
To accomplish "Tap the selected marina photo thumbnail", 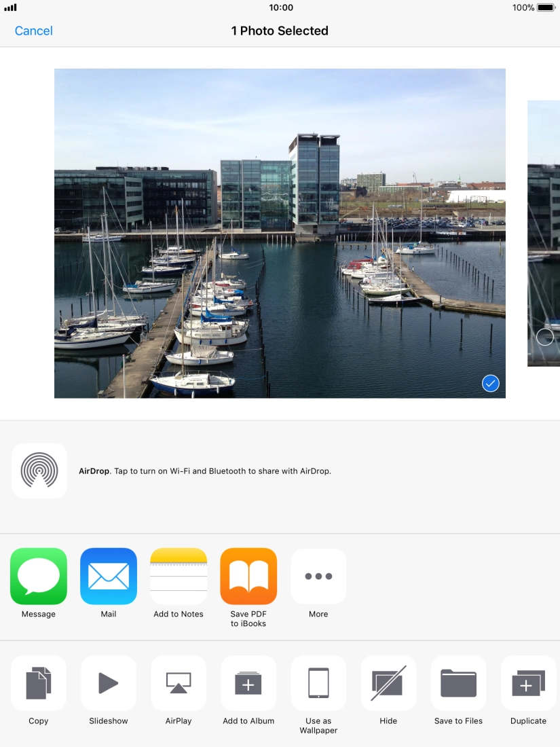I will 280,233.
